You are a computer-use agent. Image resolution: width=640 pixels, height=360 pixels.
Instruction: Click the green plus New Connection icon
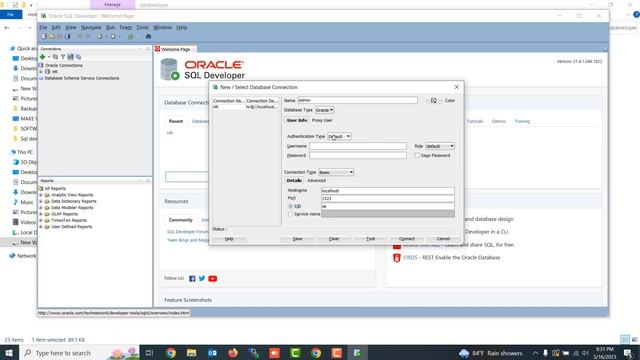pos(42,57)
